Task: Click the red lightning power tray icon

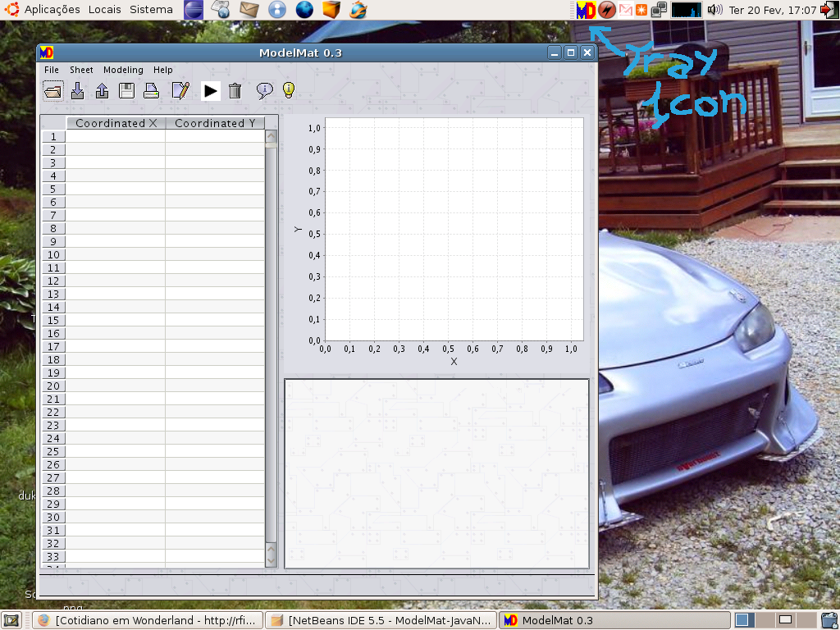Action: tap(606, 10)
